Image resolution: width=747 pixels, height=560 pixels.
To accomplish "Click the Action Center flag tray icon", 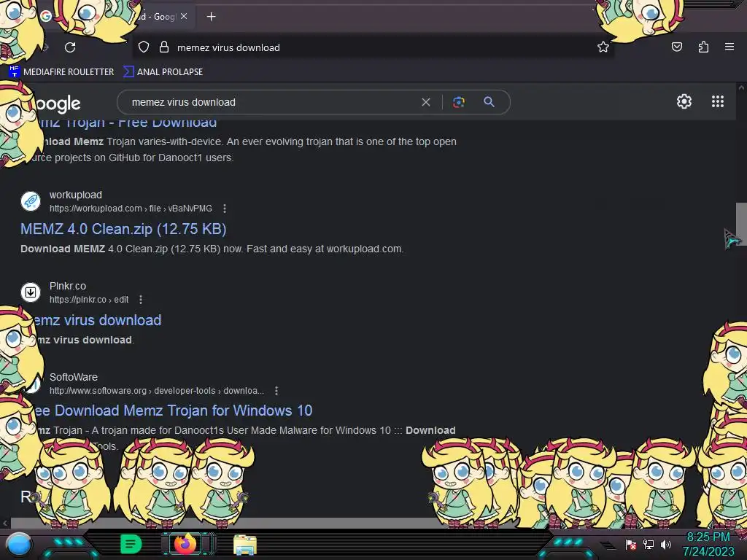I will [631, 544].
